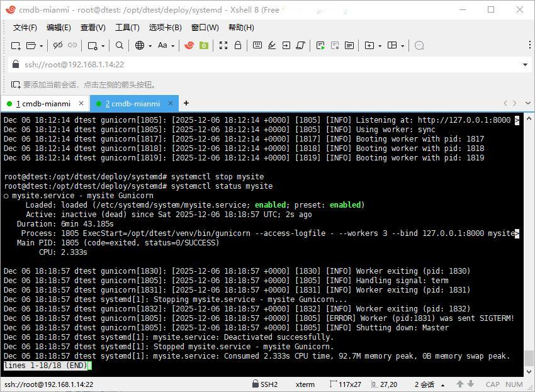Click the 27,20 cursor position indicator
Image resolution: width=535 pixels, height=392 pixels.
click(384, 384)
